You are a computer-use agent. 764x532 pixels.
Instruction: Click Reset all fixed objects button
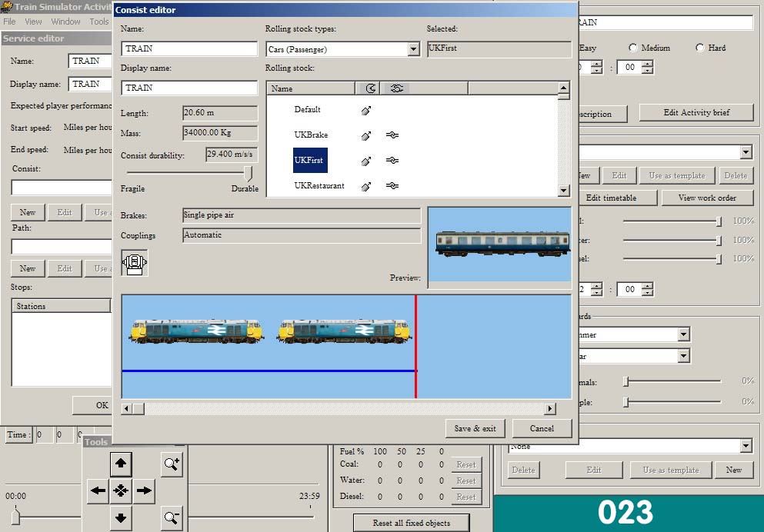point(411,523)
